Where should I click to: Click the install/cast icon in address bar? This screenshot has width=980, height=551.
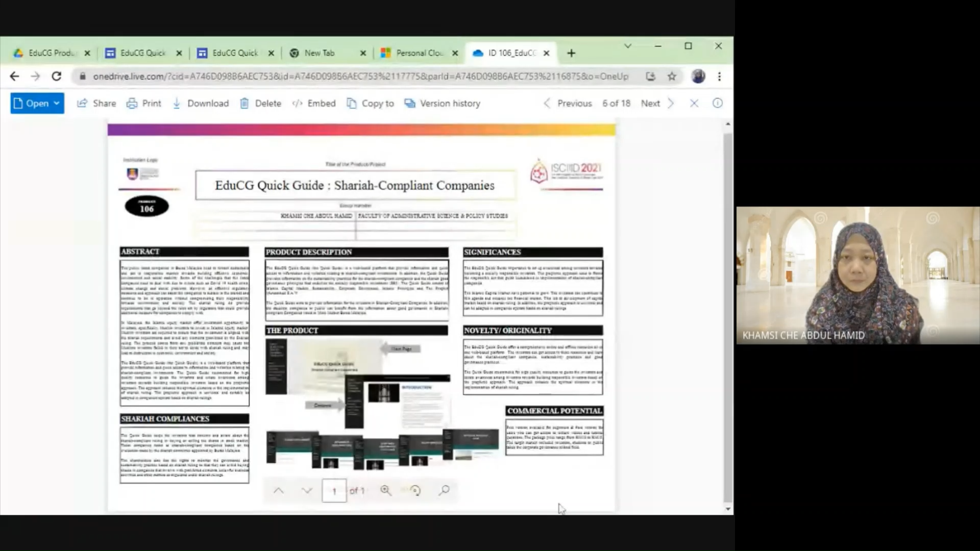tap(650, 76)
